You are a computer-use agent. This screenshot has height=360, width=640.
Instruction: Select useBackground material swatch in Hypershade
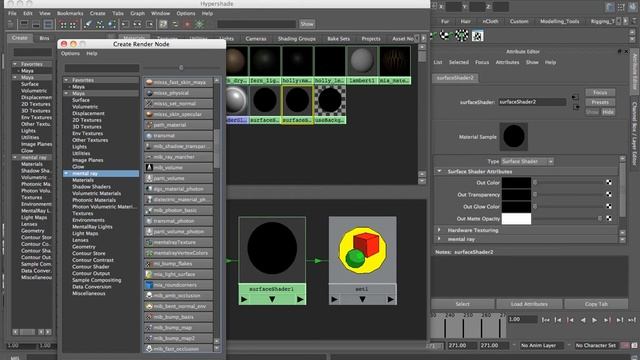point(330,104)
